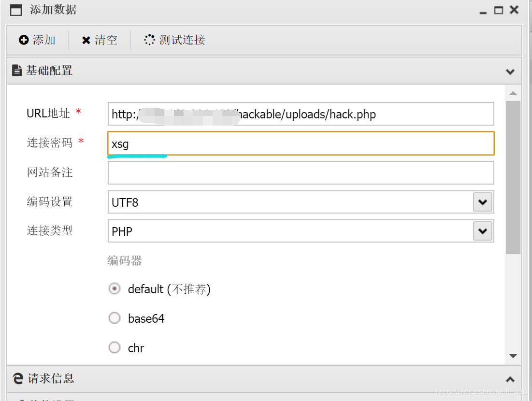This screenshot has width=532, height=401.
Task: Select the base64 encoder radio button
Action: click(115, 318)
